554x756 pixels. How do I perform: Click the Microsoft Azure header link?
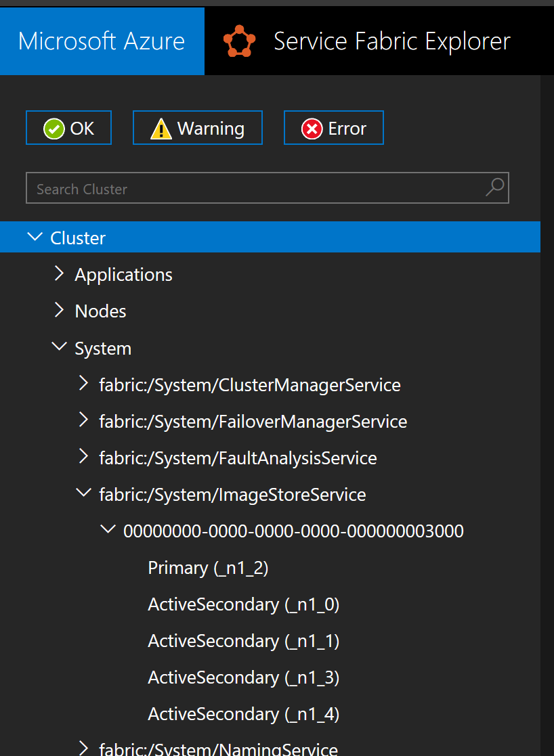point(102,41)
